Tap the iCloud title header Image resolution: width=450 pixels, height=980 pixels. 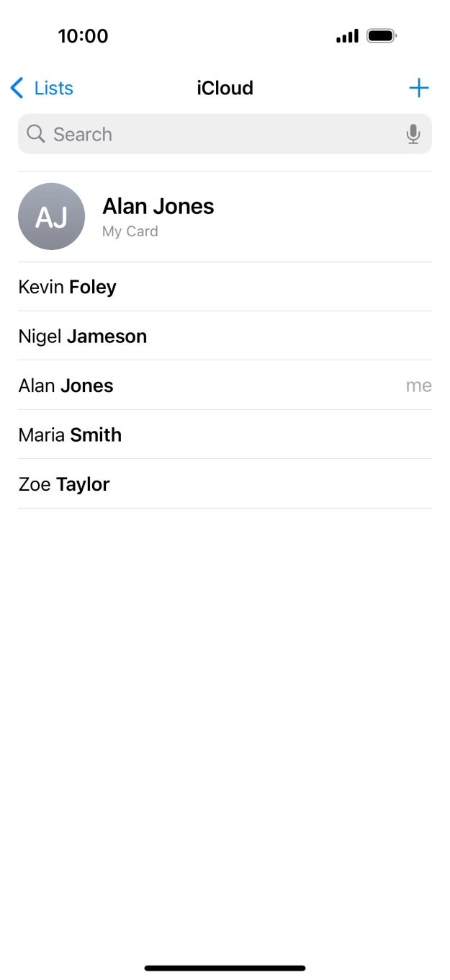[225, 89]
